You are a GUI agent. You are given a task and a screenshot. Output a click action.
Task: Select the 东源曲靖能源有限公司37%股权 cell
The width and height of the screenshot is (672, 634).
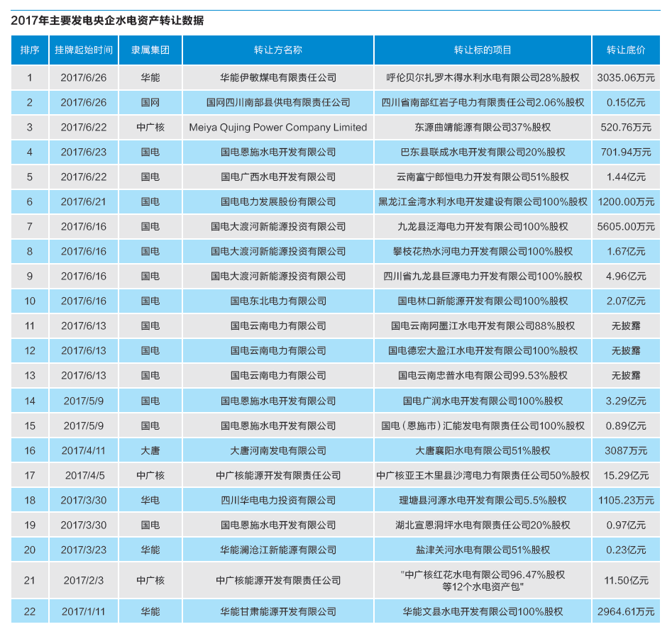pos(483,127)
